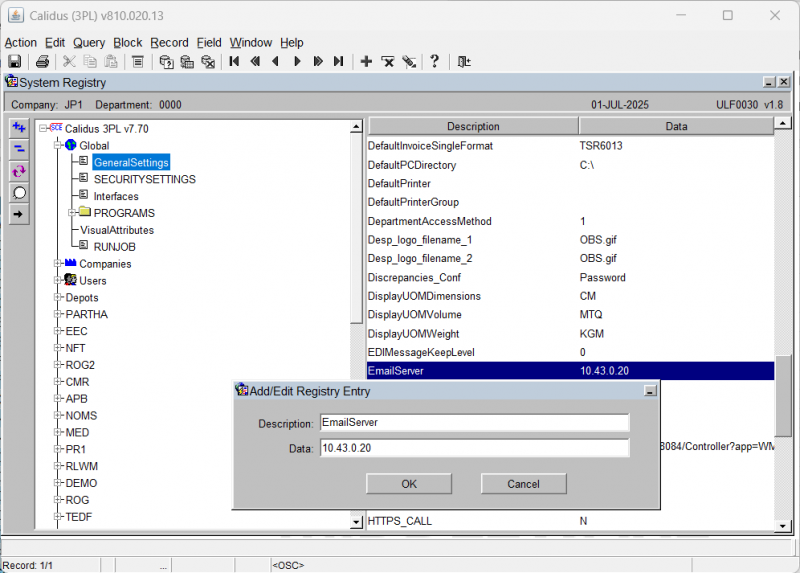Click the list toolbar icon beside Paste
The height and width of the screenshot is (573, 800).
[x=137, y=62]
